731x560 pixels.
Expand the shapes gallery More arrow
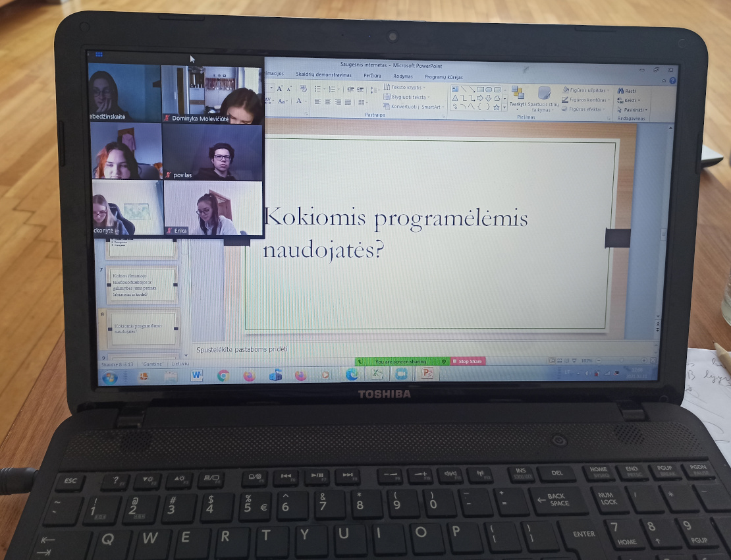coord(504,107)
